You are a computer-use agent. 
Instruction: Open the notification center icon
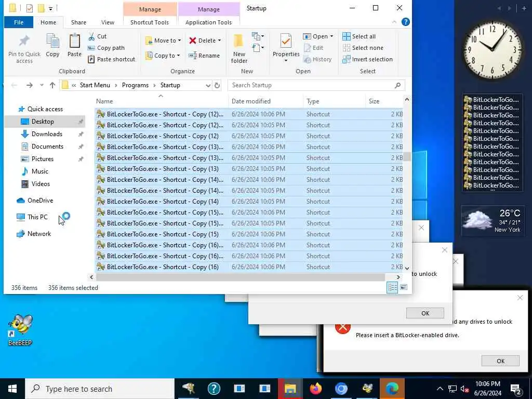tap(515, 389)
